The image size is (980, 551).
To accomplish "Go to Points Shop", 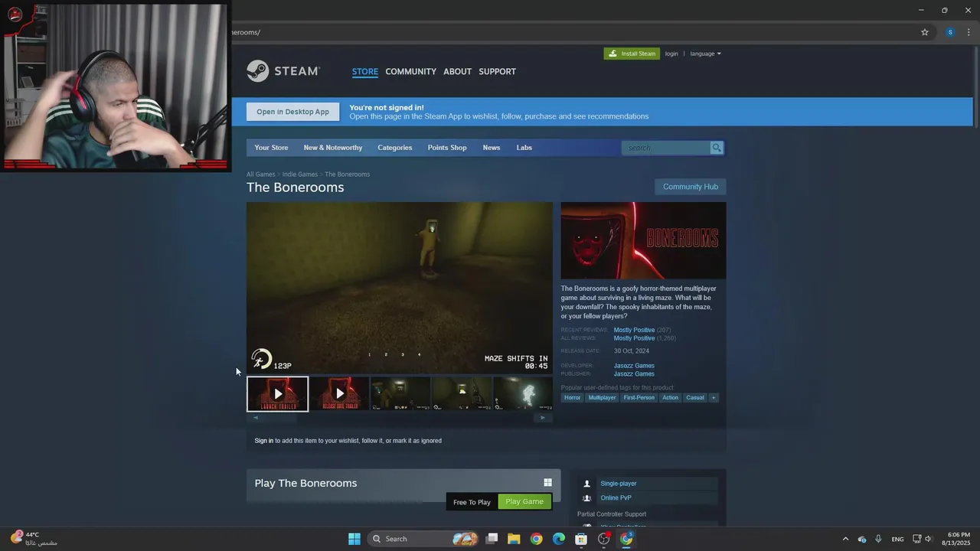I will (x=447, y=148).
